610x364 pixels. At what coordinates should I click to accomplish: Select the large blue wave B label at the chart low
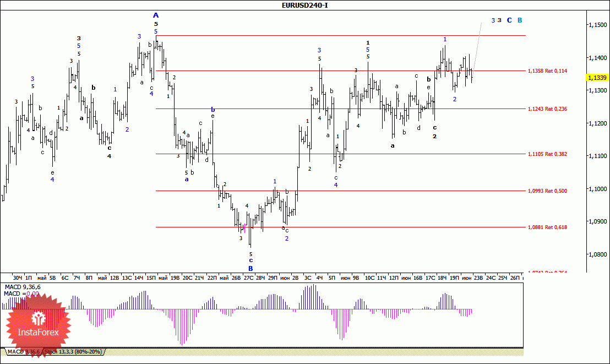(250, 269)
